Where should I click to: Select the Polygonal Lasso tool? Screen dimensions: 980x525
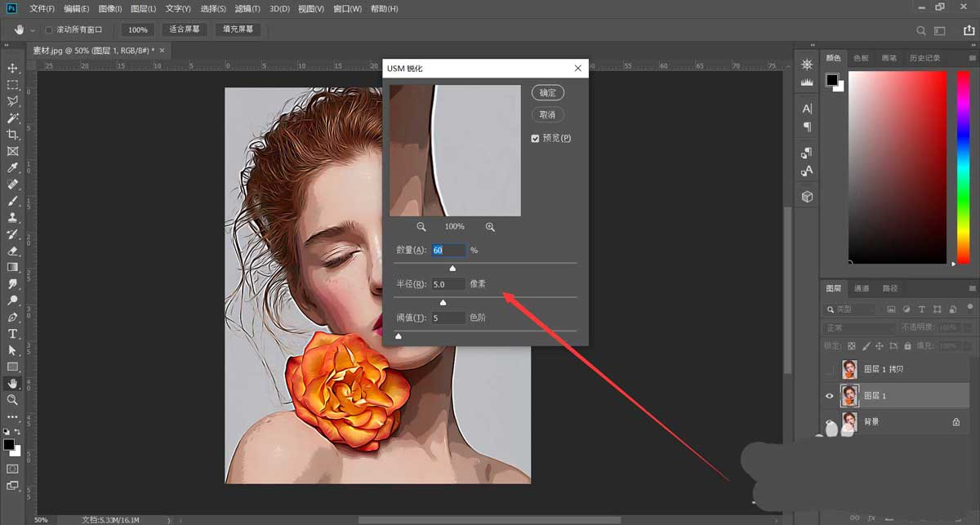click(x=12, y=101)
